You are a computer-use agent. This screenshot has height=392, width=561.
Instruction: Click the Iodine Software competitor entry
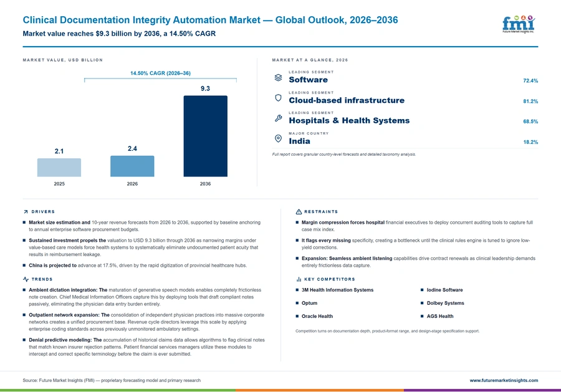click(x=444, y=290)
